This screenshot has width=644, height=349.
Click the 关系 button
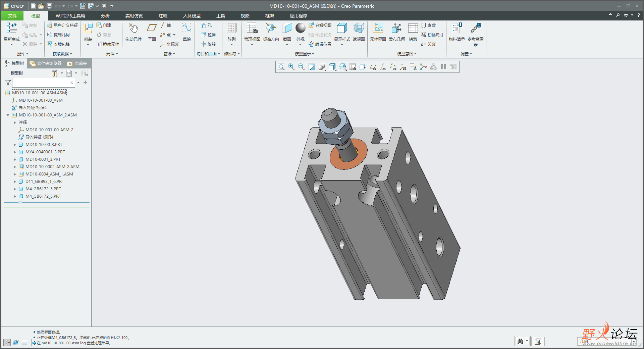(428, 44)
